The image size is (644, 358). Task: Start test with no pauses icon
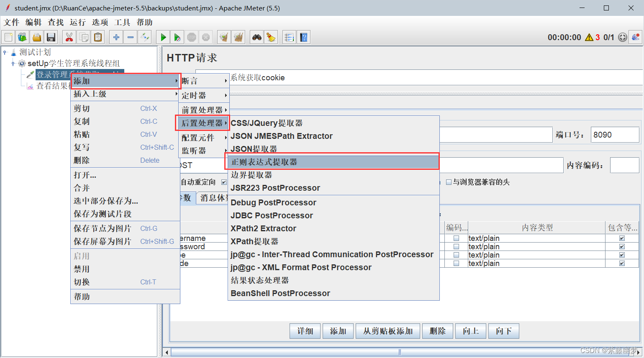click(x=177, y=37)
